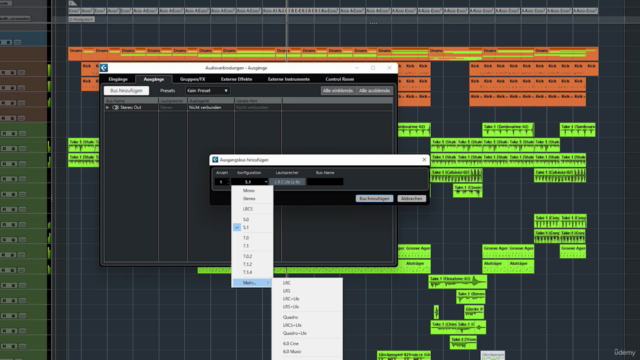Open the Kein Preset dropdown
640x360 pixels.
click(x=207, y=91)
